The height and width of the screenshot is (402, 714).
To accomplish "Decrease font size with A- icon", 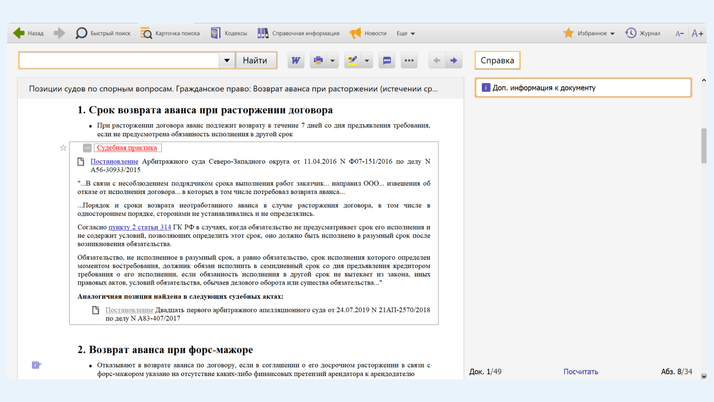I will point(679,33).
